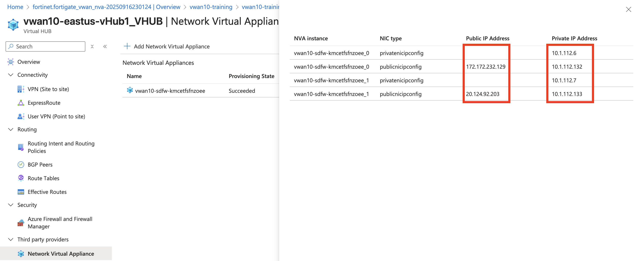Open the vwan10-sdfw-kmcetfsfnzoee appliance name
The width and height of the screenshot is (644, 261).
[x=170, y=91]
